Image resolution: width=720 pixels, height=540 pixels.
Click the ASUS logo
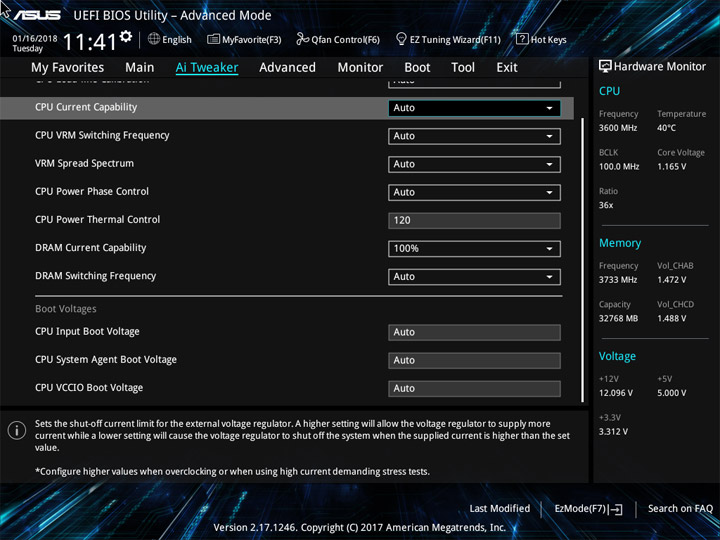point(37,16)
